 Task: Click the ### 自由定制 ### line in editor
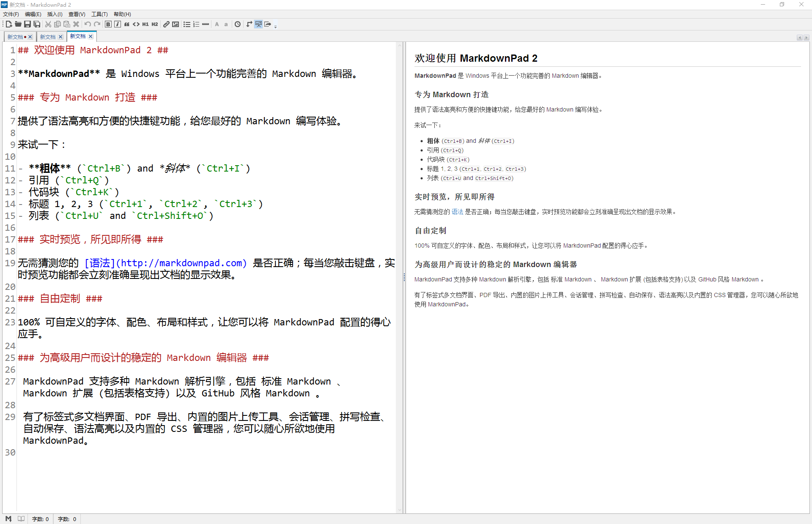(60, 298)
